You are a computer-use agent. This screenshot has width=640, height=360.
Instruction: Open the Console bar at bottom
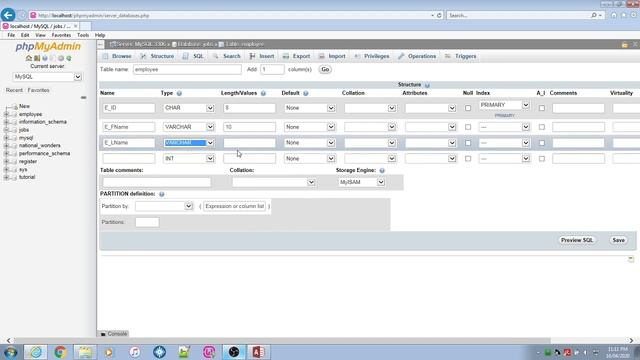[x=114, y=334]
